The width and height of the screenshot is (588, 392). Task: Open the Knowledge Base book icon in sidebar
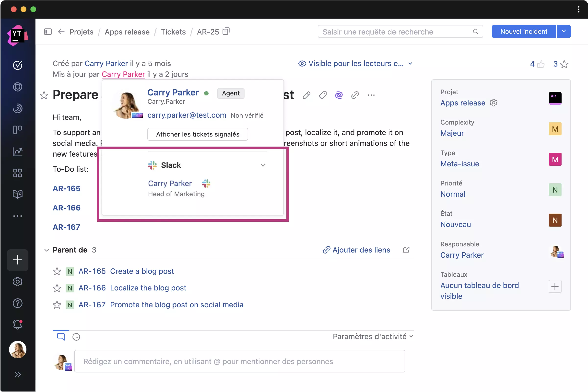[x=18, y=194]
